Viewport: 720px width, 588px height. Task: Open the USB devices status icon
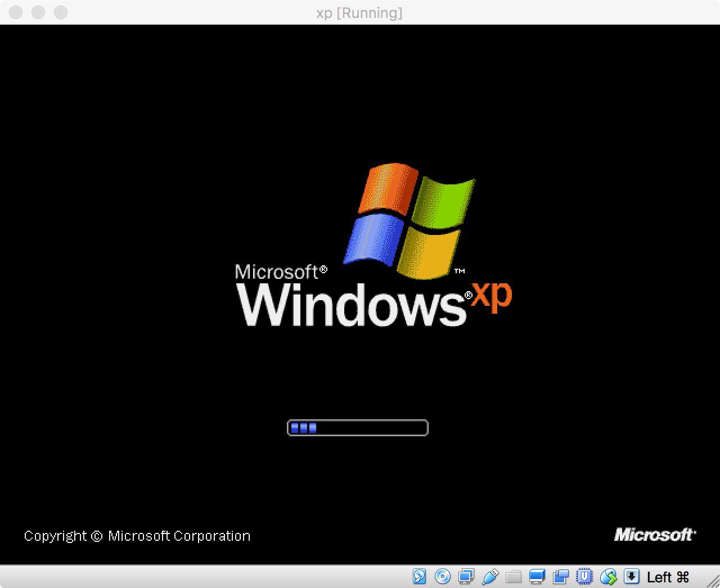point(490,577)
